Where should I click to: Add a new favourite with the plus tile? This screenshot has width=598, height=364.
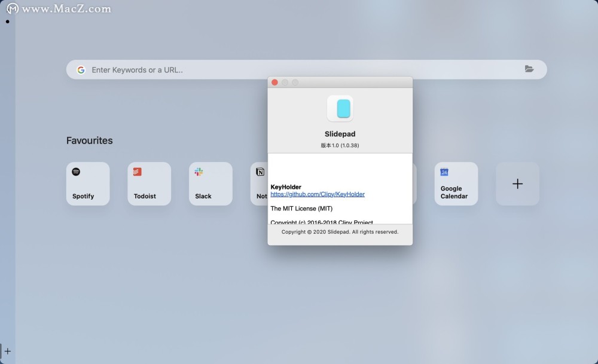click(x=517, y=183)
